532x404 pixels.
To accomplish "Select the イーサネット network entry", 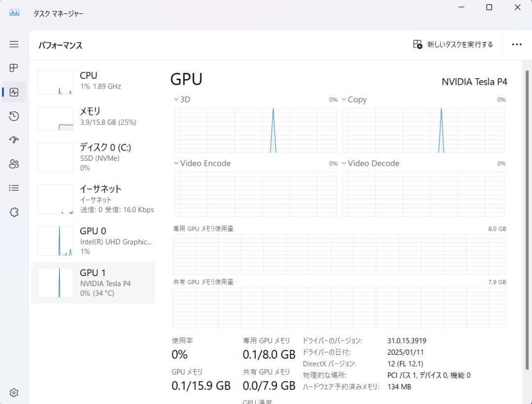I will point(94,198).
